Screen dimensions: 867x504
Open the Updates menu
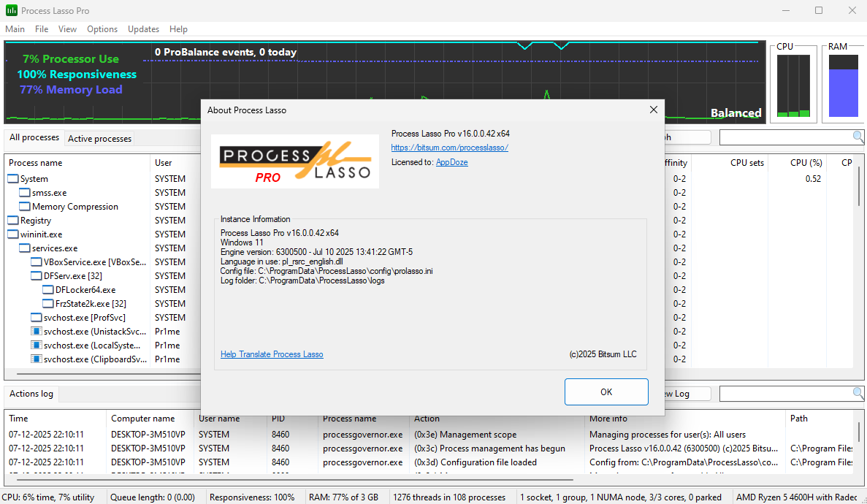[143, 28]
